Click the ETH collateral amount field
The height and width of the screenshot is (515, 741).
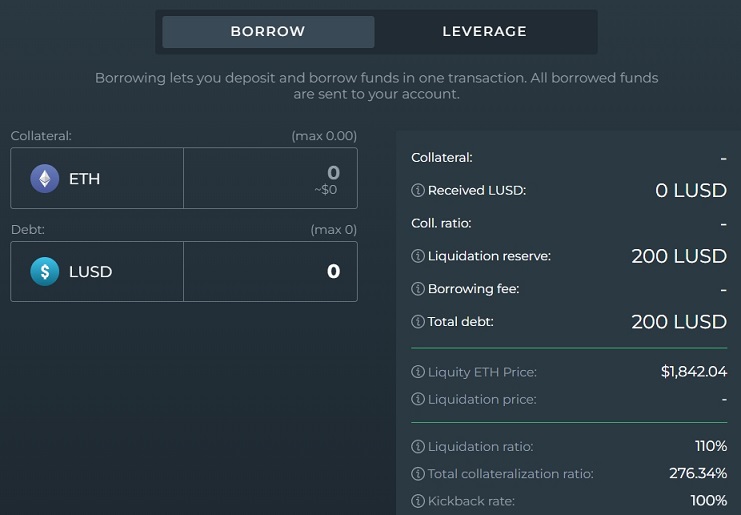270,179
